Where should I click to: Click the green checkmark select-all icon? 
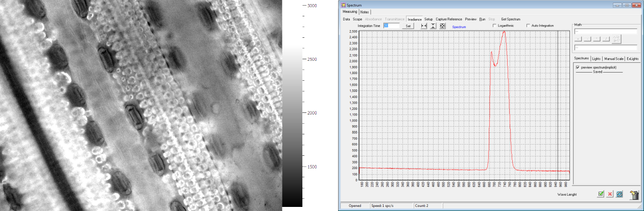601,194
